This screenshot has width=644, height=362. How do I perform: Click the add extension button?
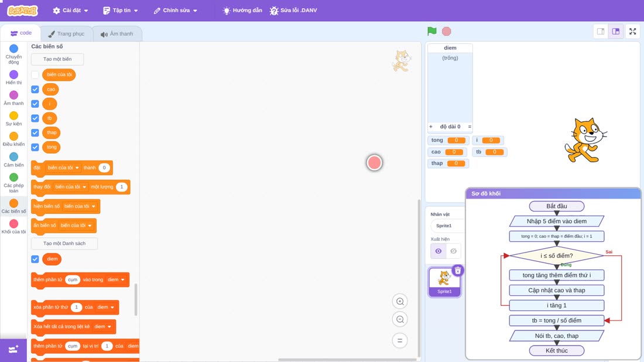pos(13,350)
